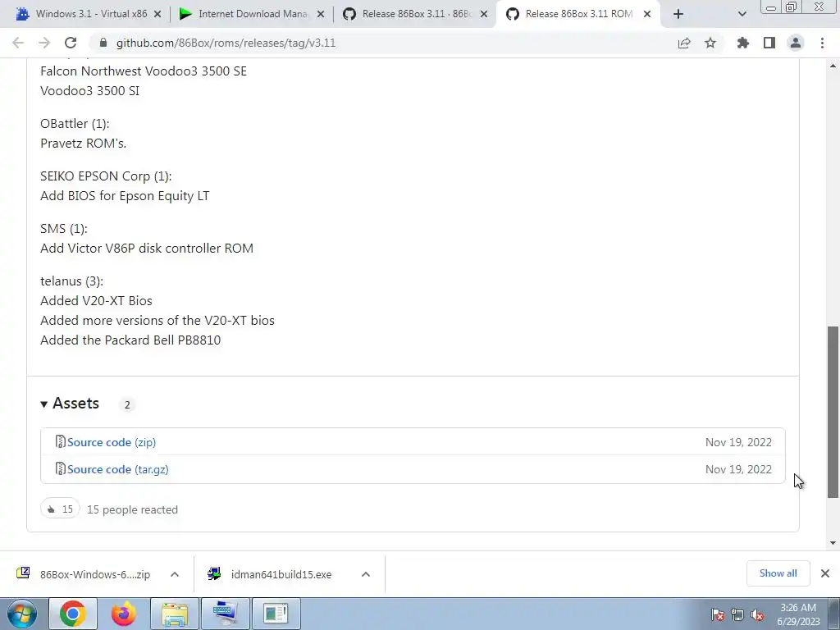Image resolution: width=840 pixels, height=630 pixels.
Task: Click 'Add Victor V86P disk controller ROM' text
Action: [x=147, y=249]
